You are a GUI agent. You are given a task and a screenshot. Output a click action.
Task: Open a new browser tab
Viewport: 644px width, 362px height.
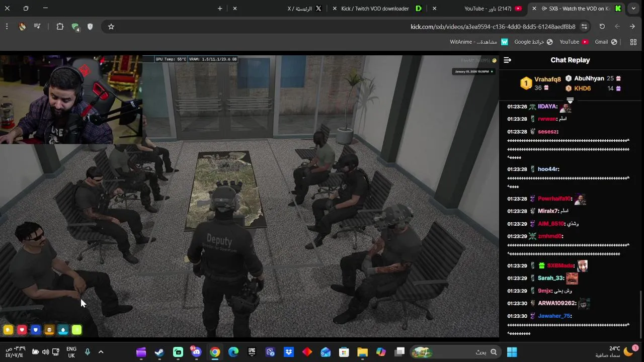(x=220, y=9)
